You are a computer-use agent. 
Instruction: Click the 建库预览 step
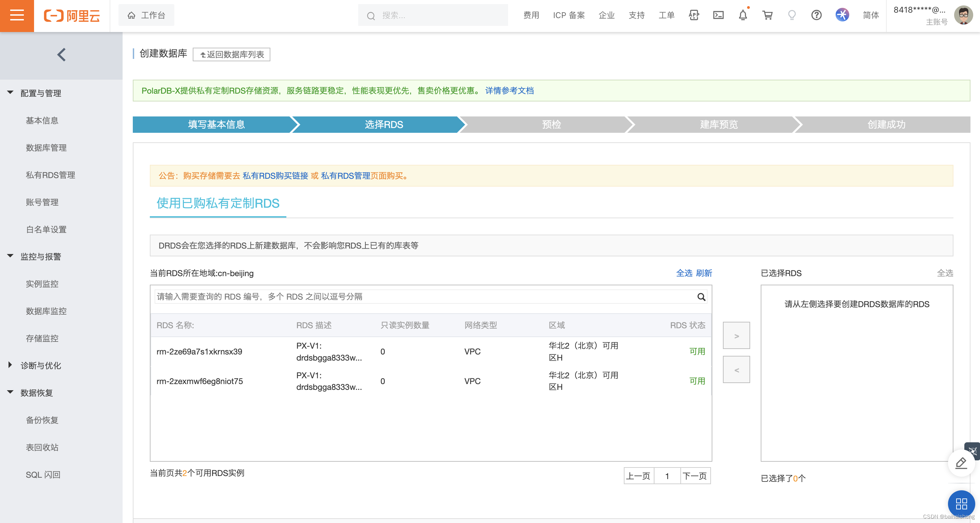[718, 124]
